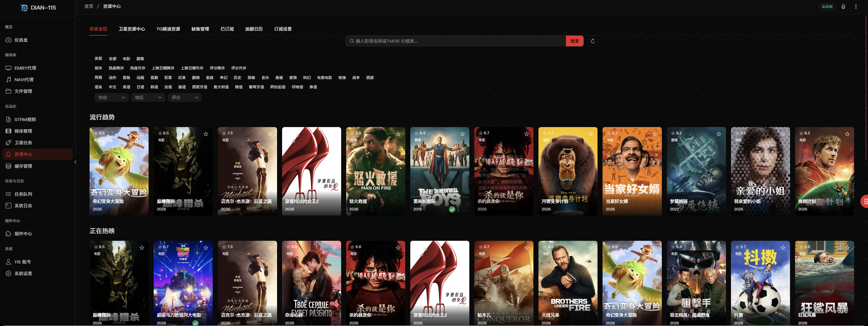Open the 帖木儿 poster card

(504, 283)
